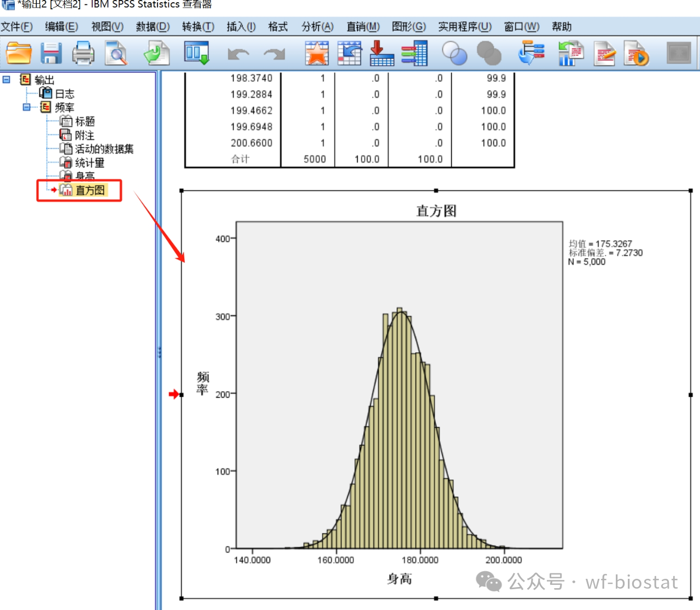
Task: Open Print Preview with the magnifier page icon
Action: 116,54
